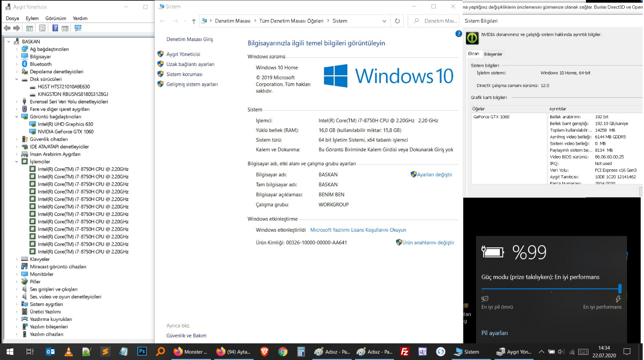This screenshot has height=360, width=644.
Task: Expand the Monitörler node
Action: pos(17,274)
